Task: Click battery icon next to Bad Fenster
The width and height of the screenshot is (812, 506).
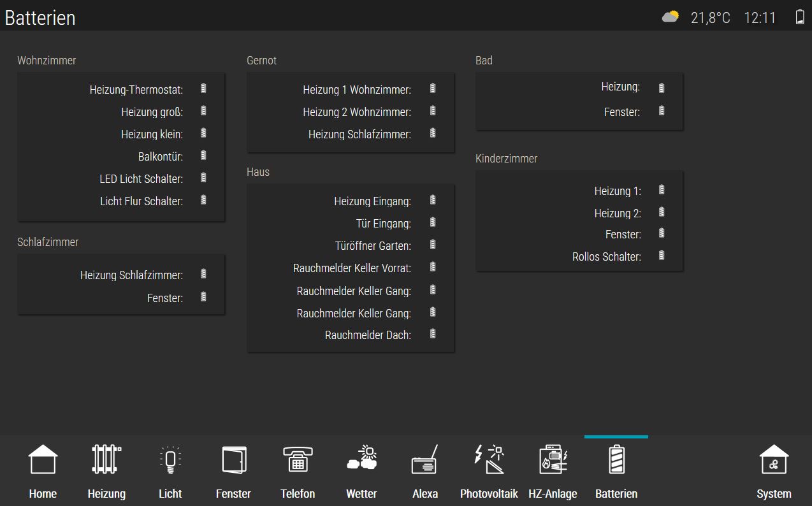Action: (x=662, y=110)
